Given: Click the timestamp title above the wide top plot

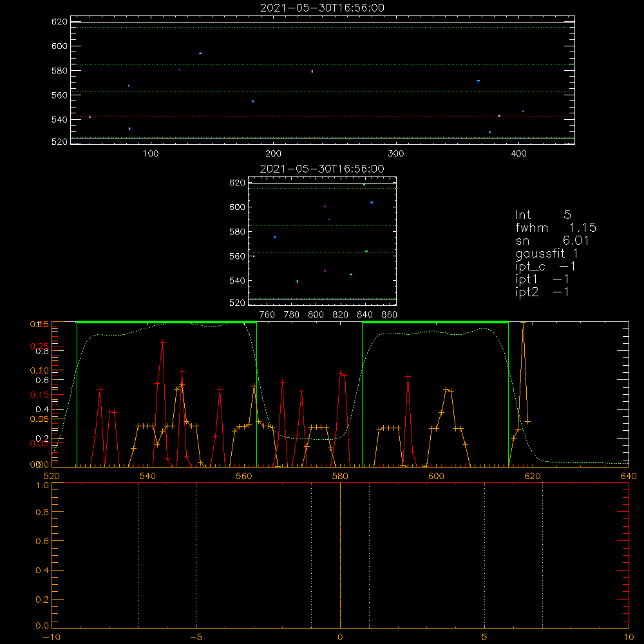Looking at the screenshot, I should (322, 8).
